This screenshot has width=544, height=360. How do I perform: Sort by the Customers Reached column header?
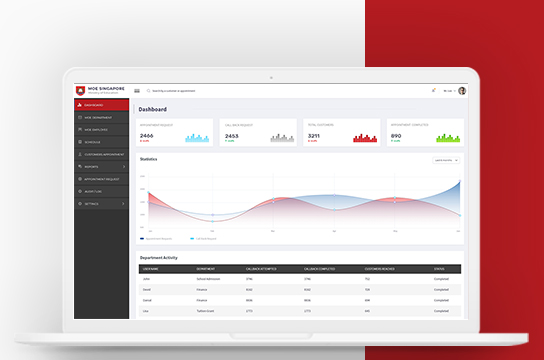pos(380,269)
